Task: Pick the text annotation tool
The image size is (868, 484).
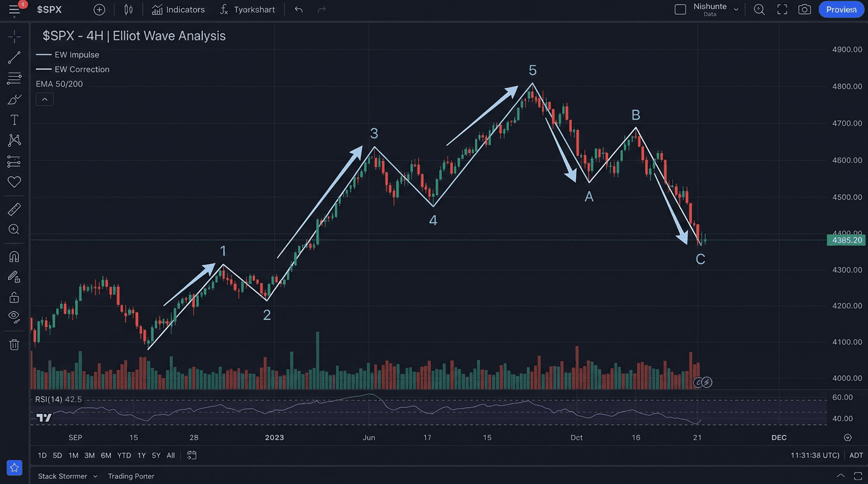Action: coord(14,120)
